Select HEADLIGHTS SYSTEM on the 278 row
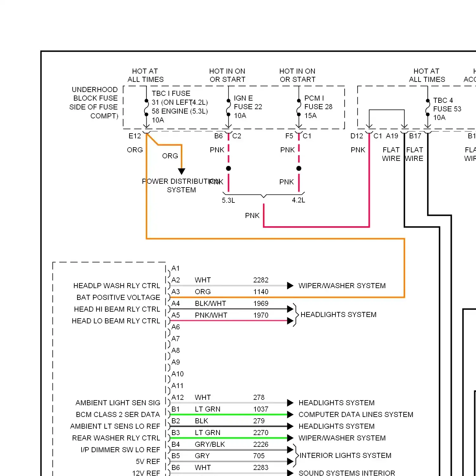The width and height of the screenshot is (476, 476). (x=336, y=403)
